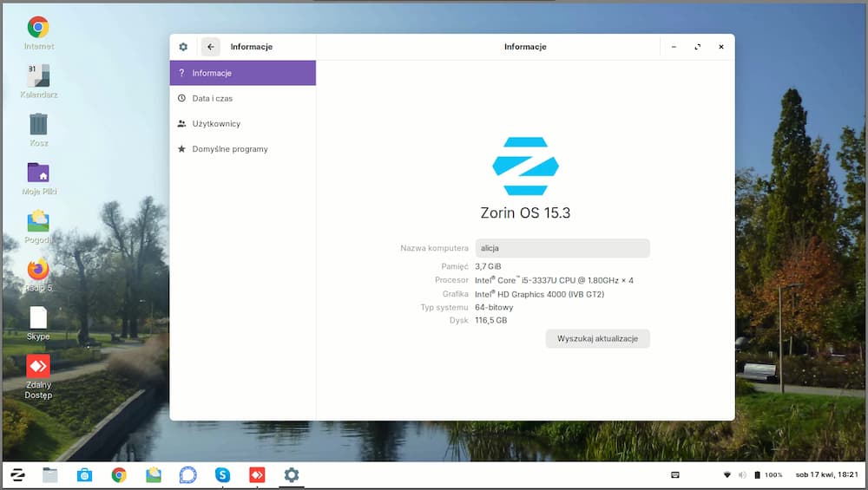
Task: Open the Kalendarz desktop icon
Action: 38,75
